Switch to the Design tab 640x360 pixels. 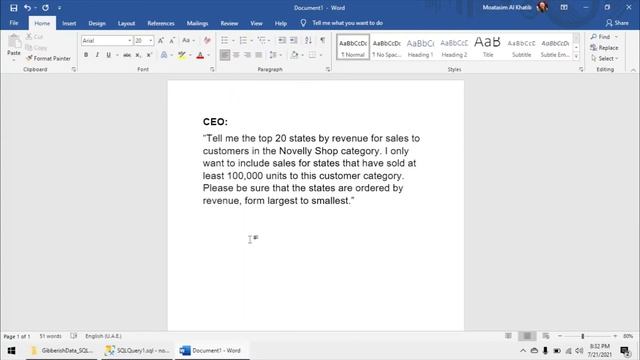click(97, 23)
